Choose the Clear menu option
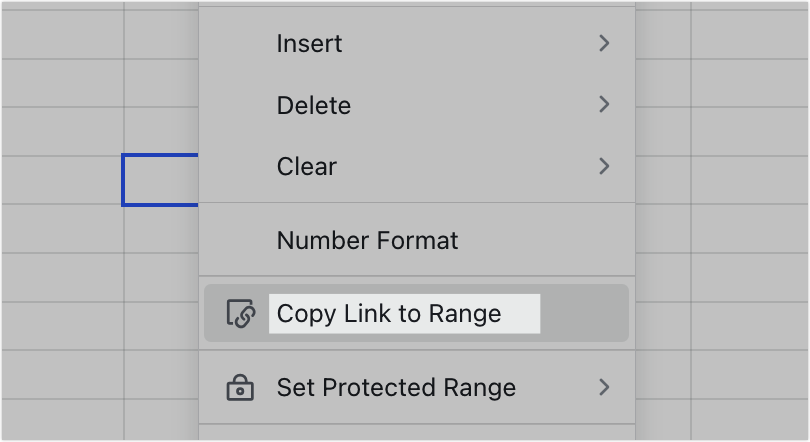Viewport: 810px width, 442px height. tap(416, 166)
